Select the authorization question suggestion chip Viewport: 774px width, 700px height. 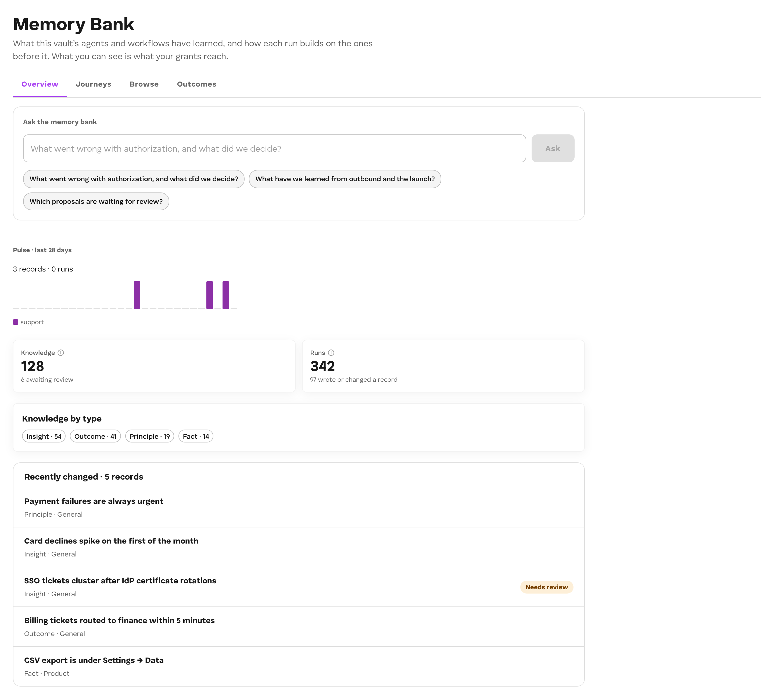tap(134, 179)
